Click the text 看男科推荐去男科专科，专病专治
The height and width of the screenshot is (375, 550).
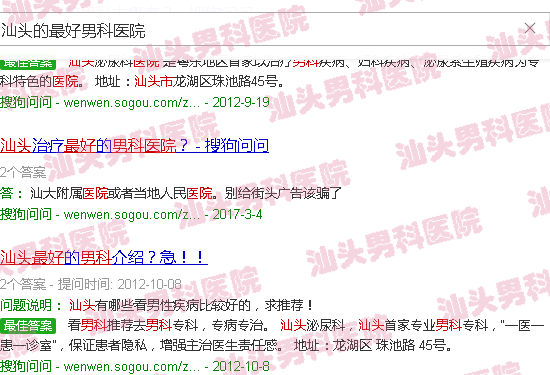(165, 326)
